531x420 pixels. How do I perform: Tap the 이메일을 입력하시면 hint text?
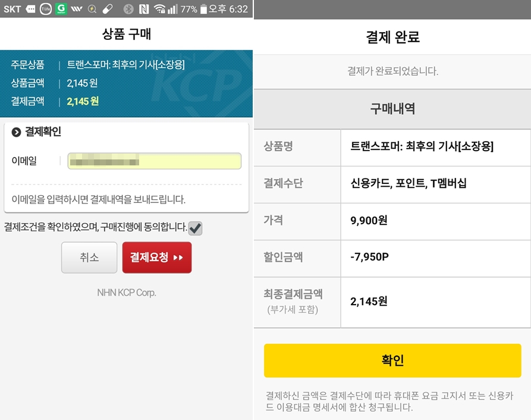coord(99,199)
